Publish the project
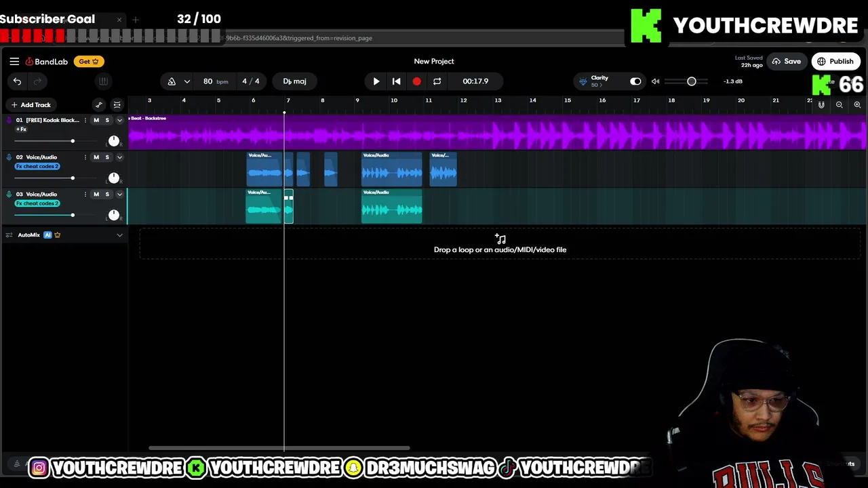The height and width of the screenshot is (488, 868). pyautogui.click(x=835, y=62)
